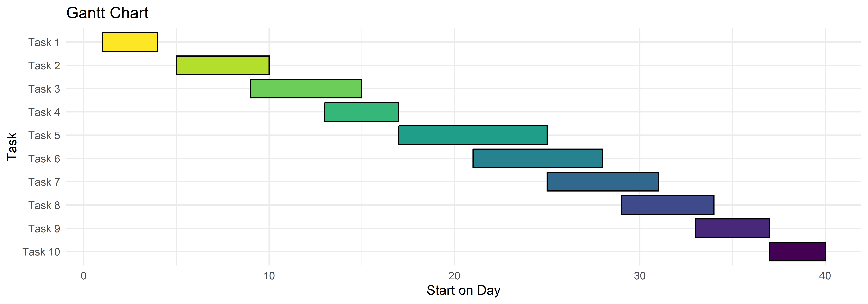Click the 0 tick label
The height and width of the screenshot is (304, 868).
point(84,276)
